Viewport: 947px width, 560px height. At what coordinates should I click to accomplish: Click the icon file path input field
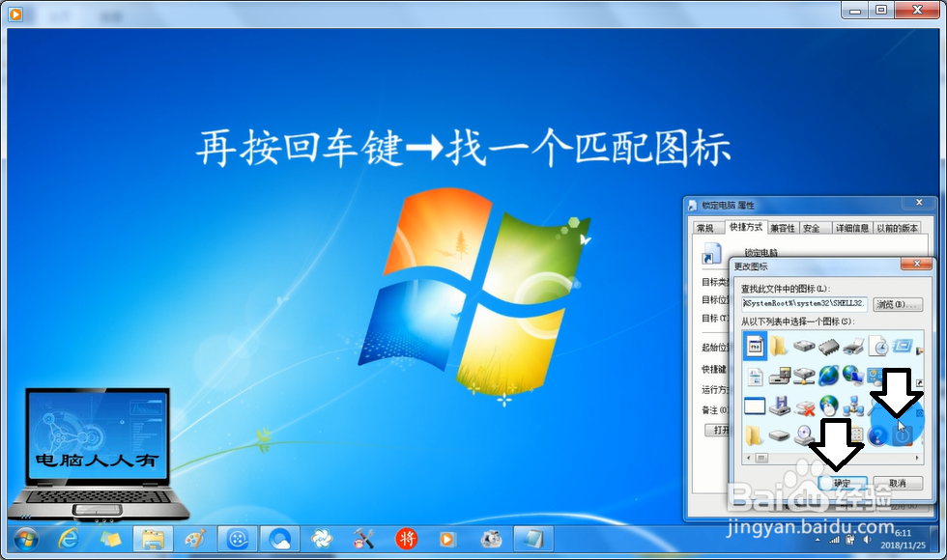coord(805,303)
